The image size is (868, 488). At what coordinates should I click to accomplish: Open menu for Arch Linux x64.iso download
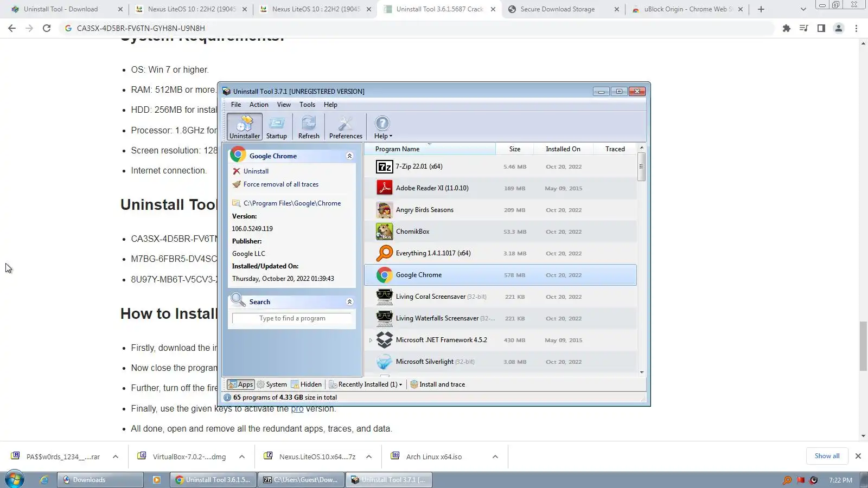click(x=495, y=457)
